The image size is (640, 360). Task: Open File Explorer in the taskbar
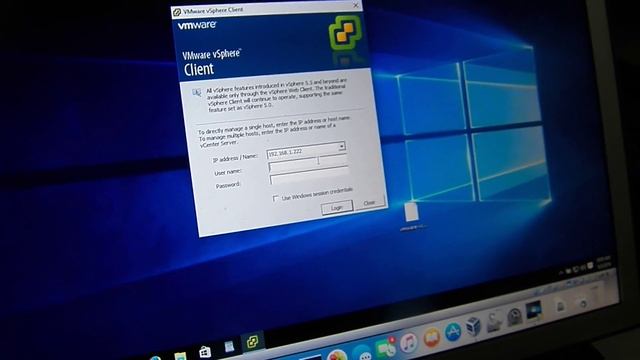click(x=180, y=356)
